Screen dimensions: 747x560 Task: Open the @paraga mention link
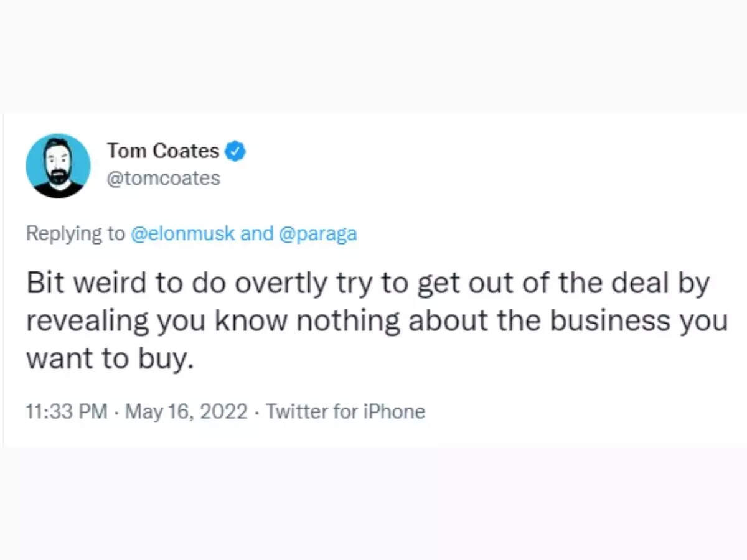coord(318,234)
